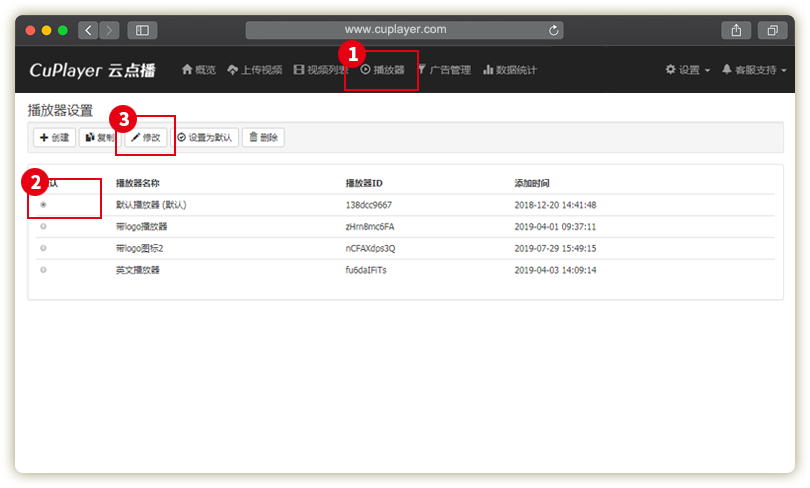Select the 带logo图标2 radio button
The height and width of the screenshot is (488, 810).
[43, 248]
